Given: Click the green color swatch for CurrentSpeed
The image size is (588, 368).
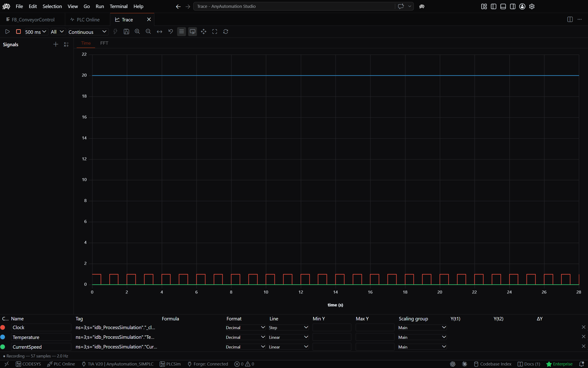Looking at the screenshot, I should (3, 347).
